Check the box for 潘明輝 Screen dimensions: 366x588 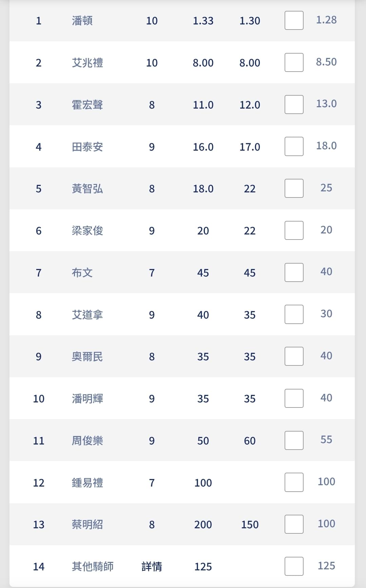[294, 398]
